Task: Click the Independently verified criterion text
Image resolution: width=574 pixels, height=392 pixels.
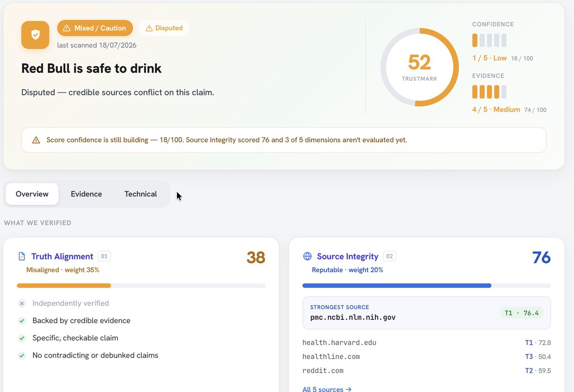Action: (x=71, y=304)
